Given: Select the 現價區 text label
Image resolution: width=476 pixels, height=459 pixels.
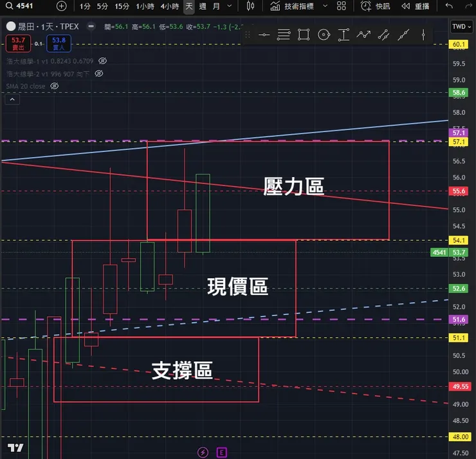Looking at the screenshot, I should tap(238, 286).
